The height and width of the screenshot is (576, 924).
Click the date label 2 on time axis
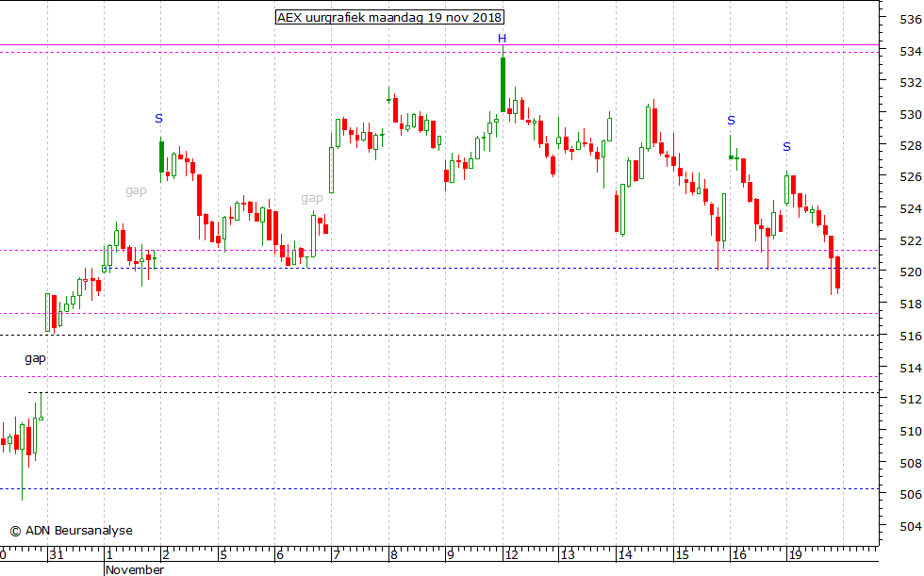166,555
